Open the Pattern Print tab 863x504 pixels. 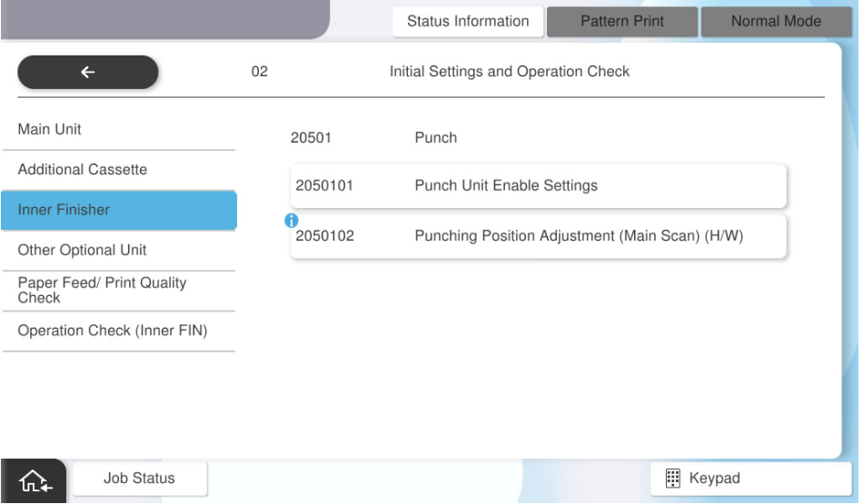(x=621, y=22)
